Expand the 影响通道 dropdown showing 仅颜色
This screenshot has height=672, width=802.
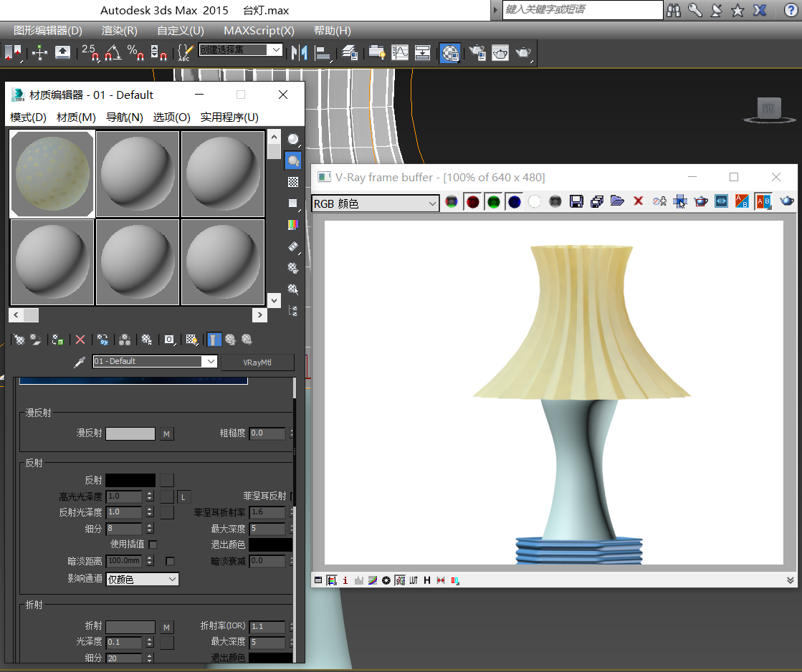pyautogui.click(x=143, y=579)
